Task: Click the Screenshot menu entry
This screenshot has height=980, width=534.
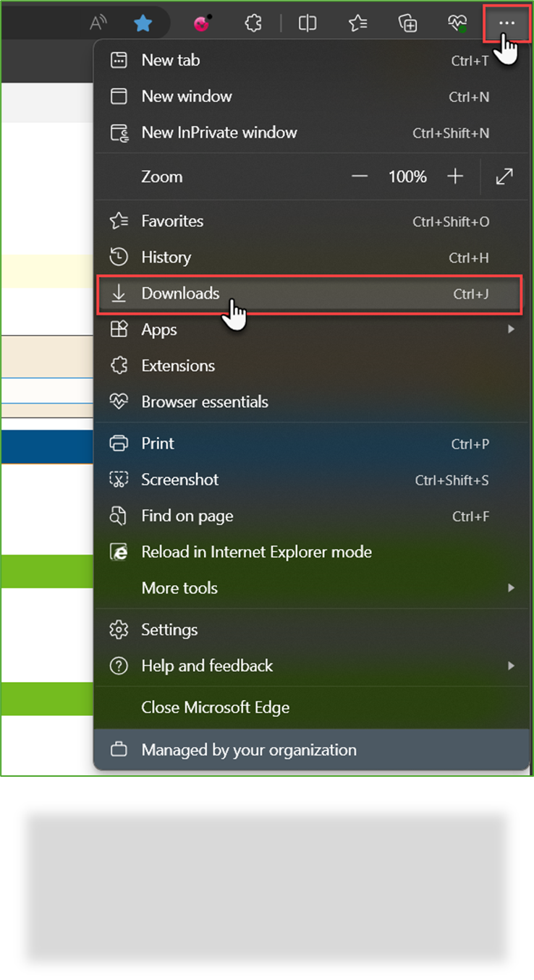Action: click(x=179, y=480)
